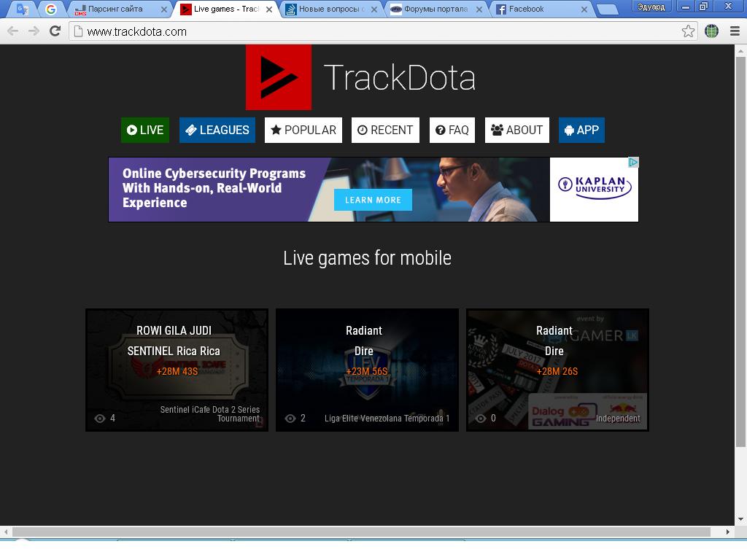
Task: Click the Live games for mobile heading
Action: click(368, 258)
